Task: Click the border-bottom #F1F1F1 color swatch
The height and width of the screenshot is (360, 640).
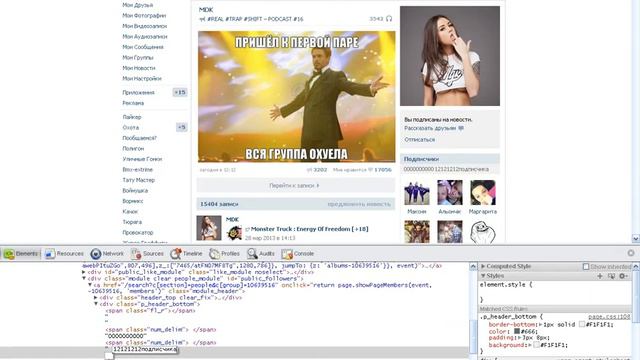Action: (x=582, y=324)
